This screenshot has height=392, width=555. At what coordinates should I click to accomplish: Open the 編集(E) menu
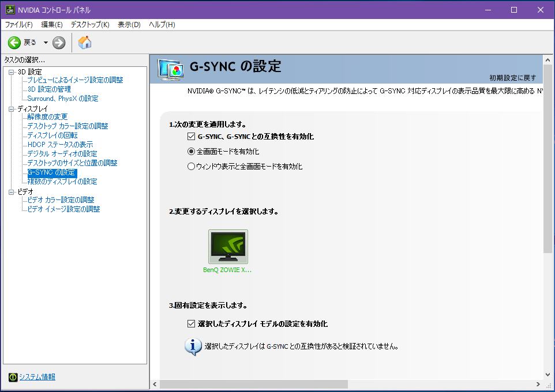point(52,24)
